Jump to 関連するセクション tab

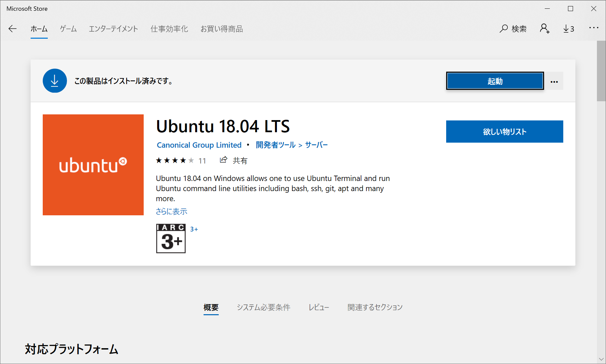tap(375, 307)
